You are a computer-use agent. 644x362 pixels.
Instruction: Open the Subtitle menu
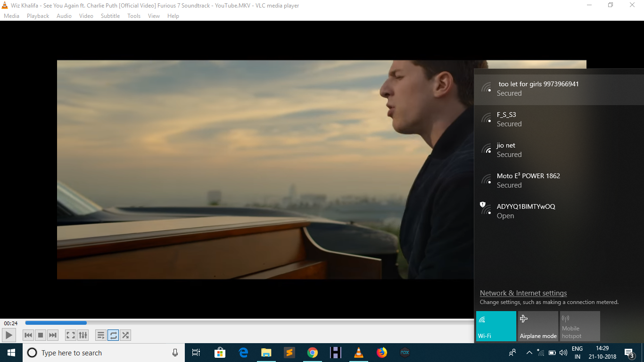[110, 16]
